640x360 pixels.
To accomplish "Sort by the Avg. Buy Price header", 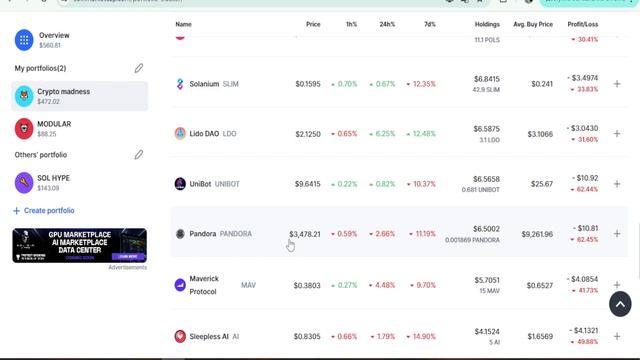I will point(533,24).
